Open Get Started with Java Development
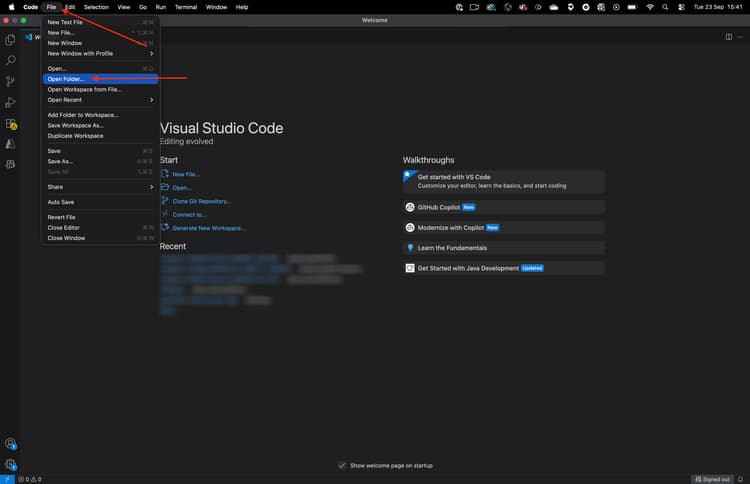Screen dimensions: 750x484 coord(503,268)
